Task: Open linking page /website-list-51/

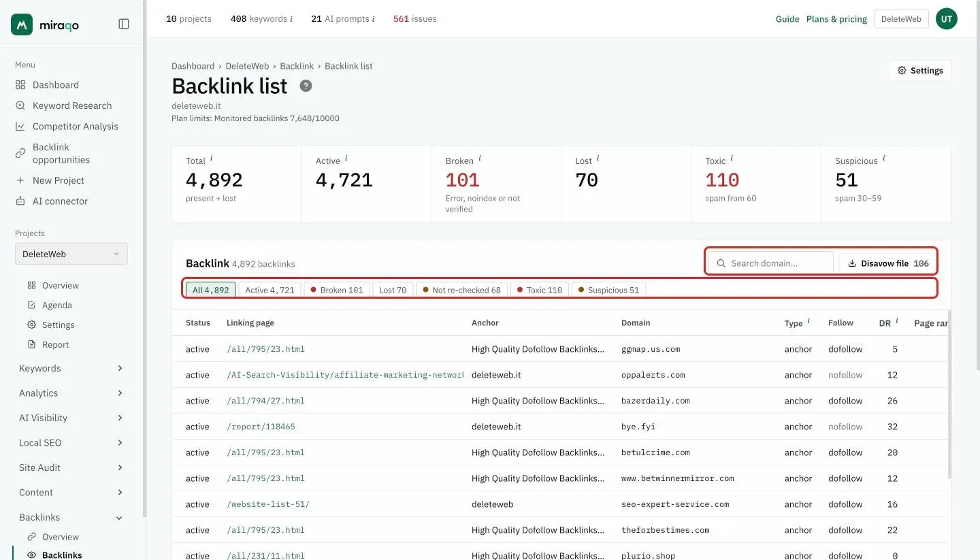Action: pos(268,504)
